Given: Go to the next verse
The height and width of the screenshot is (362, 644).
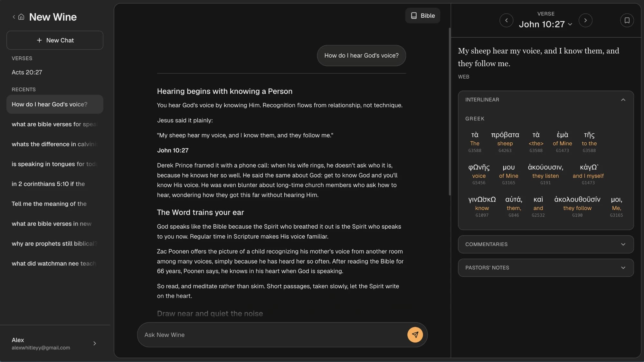Looking at the screenshot, I should point(585,20).
